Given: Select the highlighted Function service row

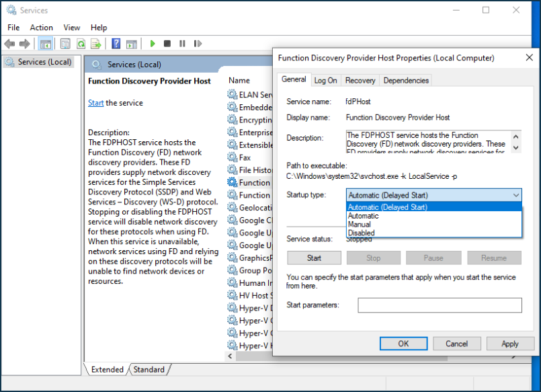Looking at the screenshot, I should [249, 182].
